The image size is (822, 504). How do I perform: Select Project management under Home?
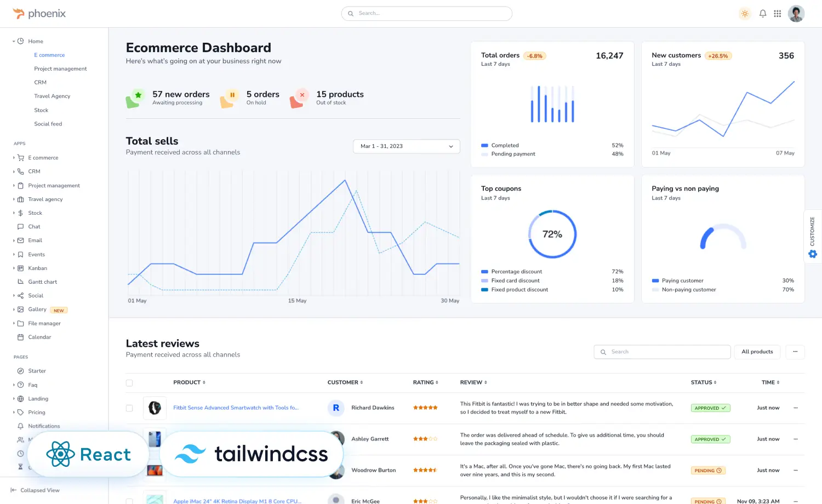click(60, 68)
